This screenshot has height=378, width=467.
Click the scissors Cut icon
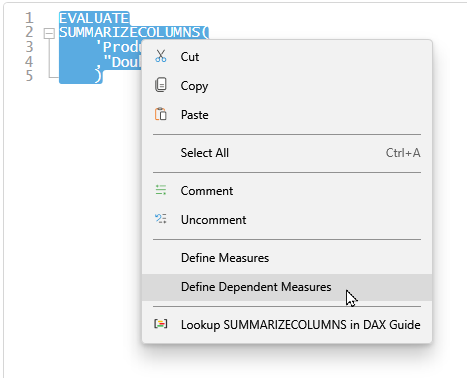[x=161, y=56]
